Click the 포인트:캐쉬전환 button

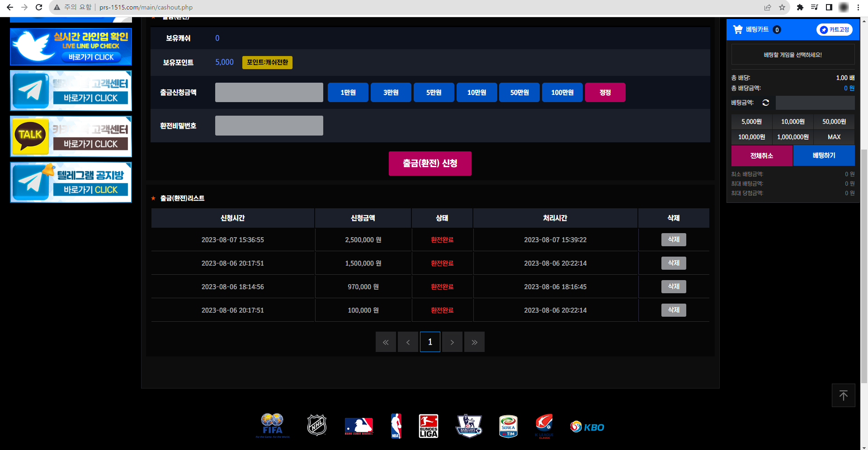[x=267, y=62]
